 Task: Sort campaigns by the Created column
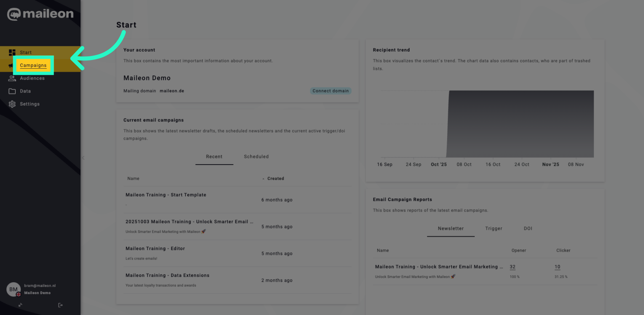(x=276, y=179)
